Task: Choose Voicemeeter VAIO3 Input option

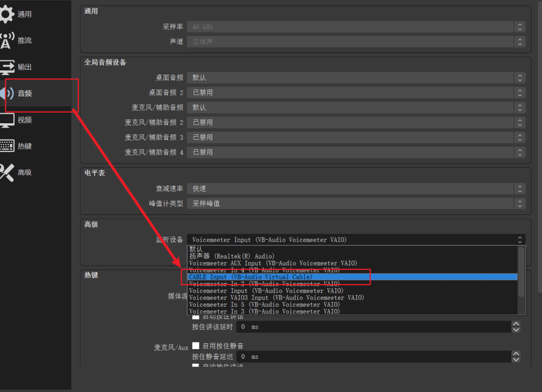Action: 353,298
